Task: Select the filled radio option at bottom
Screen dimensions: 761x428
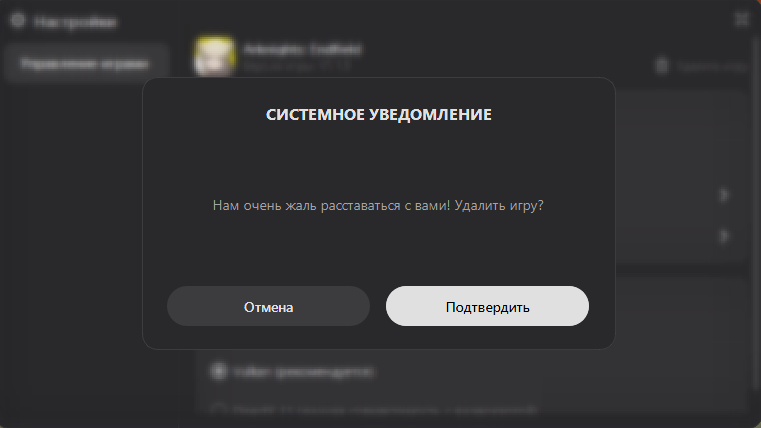Action: [218, 371]
